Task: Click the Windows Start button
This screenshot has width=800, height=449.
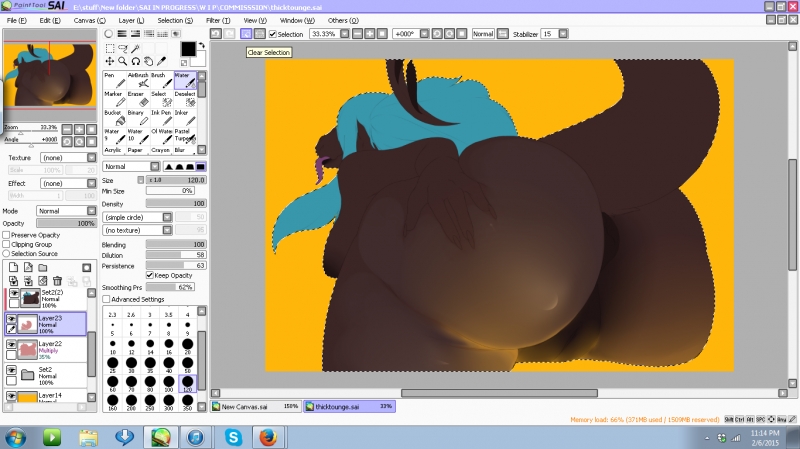Action: point(15,438)
